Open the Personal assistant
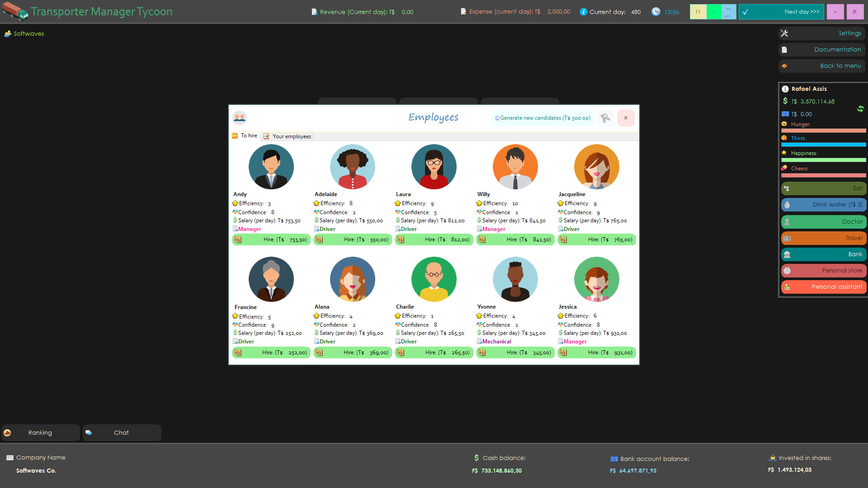Image resolution: width=868 pixels, height=488 pixels. (x=823, y=286)
